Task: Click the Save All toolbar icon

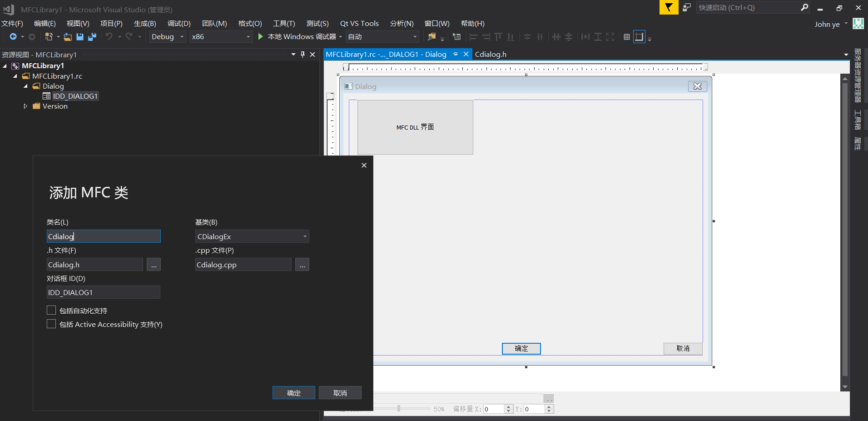Action: pos(92,37)
